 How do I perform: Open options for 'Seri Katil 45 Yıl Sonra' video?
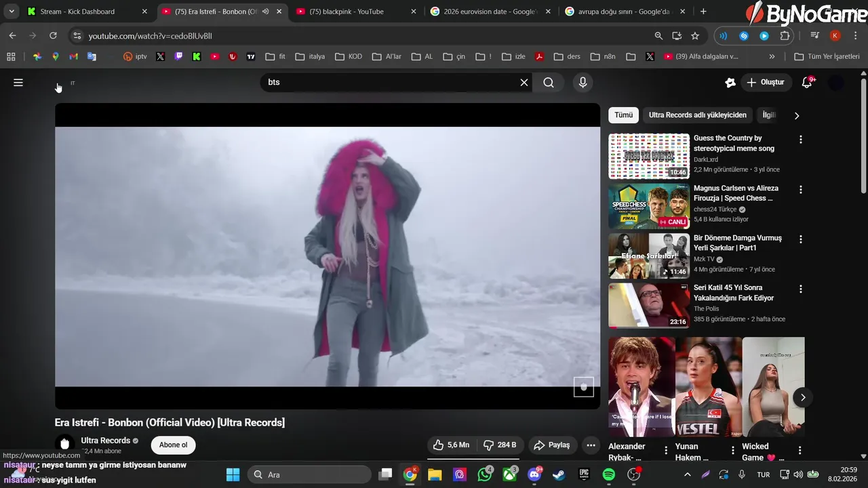click(801, 289)
